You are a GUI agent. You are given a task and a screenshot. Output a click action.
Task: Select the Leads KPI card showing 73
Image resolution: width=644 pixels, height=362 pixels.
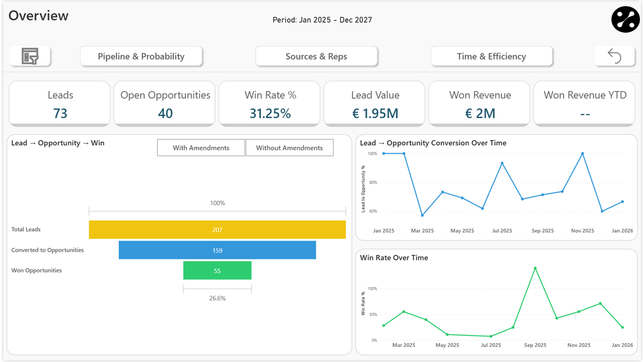click(59, 103)
